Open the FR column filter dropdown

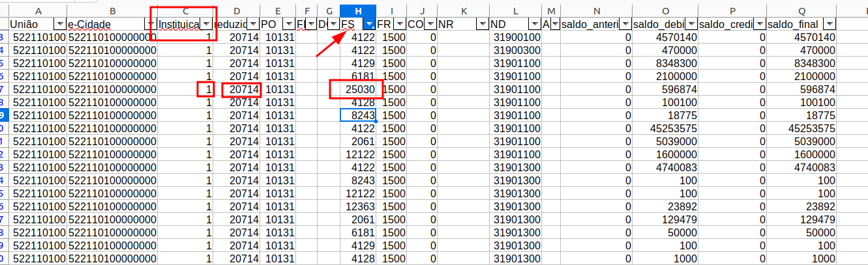399,24
